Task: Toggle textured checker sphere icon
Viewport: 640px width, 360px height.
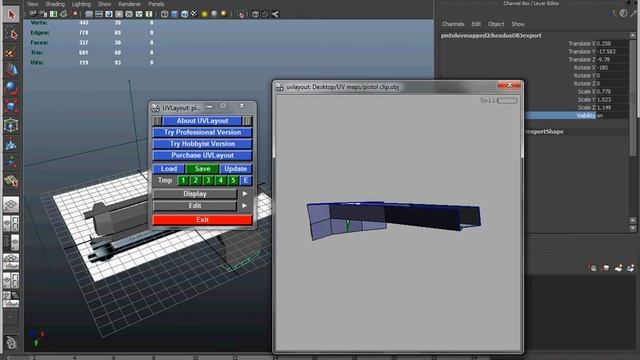Action: pos(194,14)
